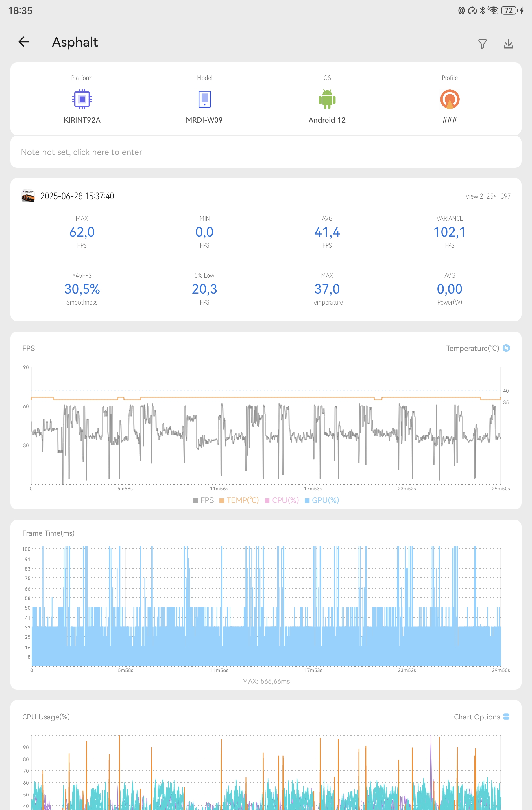
Task: Tap the 17m53s marker on Frame Time chart
Action: coord(313,670)
